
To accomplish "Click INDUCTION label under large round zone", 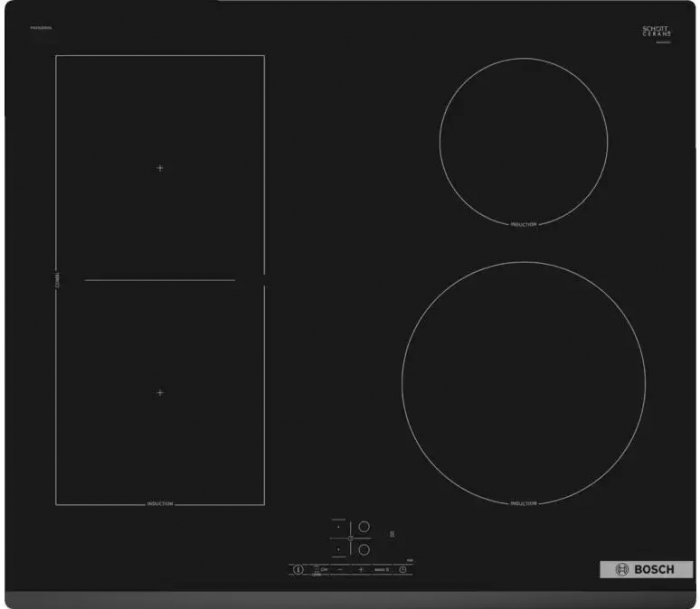I will tap(523, 503).
